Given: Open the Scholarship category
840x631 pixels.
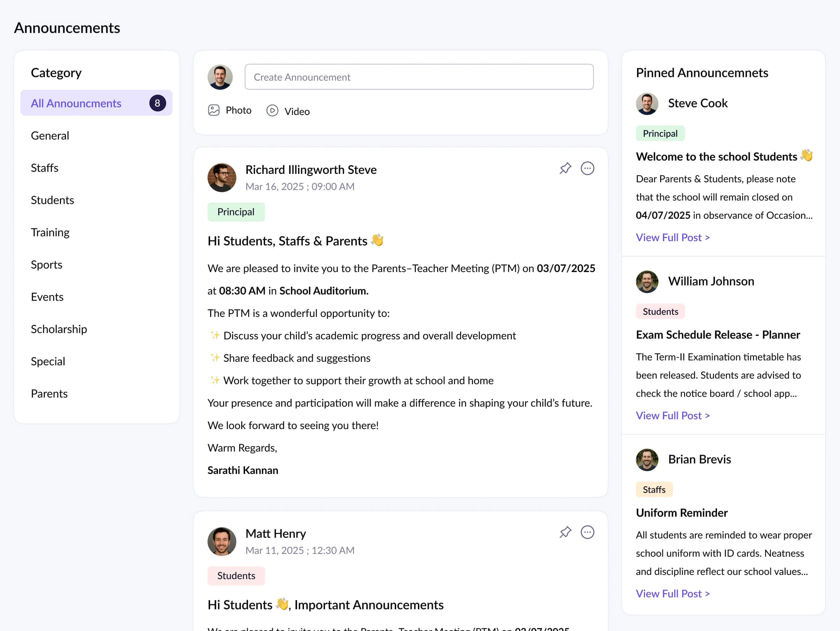Looking at the screenshot, I should tap(59, 329).
